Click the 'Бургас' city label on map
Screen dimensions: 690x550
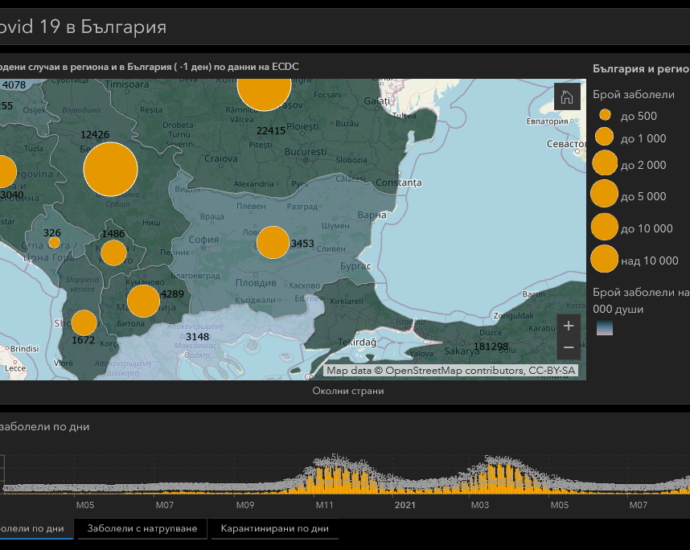(x=356, y=266)
